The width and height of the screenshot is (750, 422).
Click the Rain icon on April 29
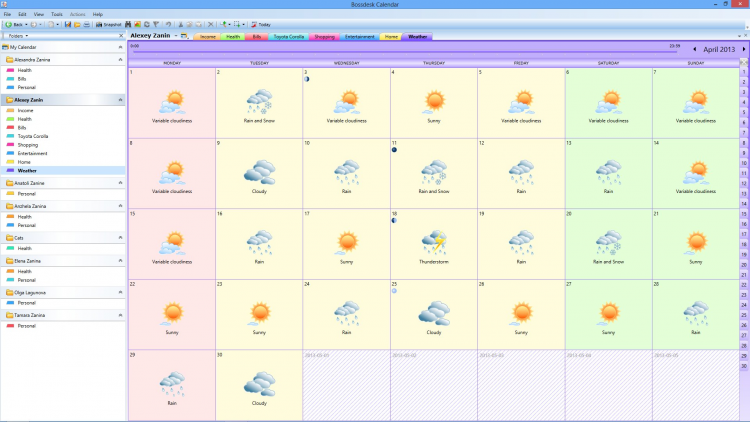click(x=172, y=384)
